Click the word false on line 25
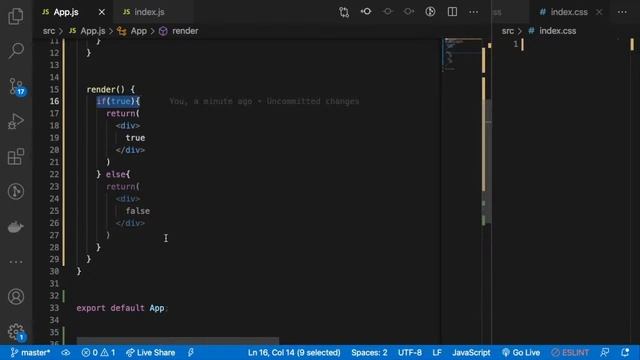This screenshot has height=360, width=640. [138, 211]
